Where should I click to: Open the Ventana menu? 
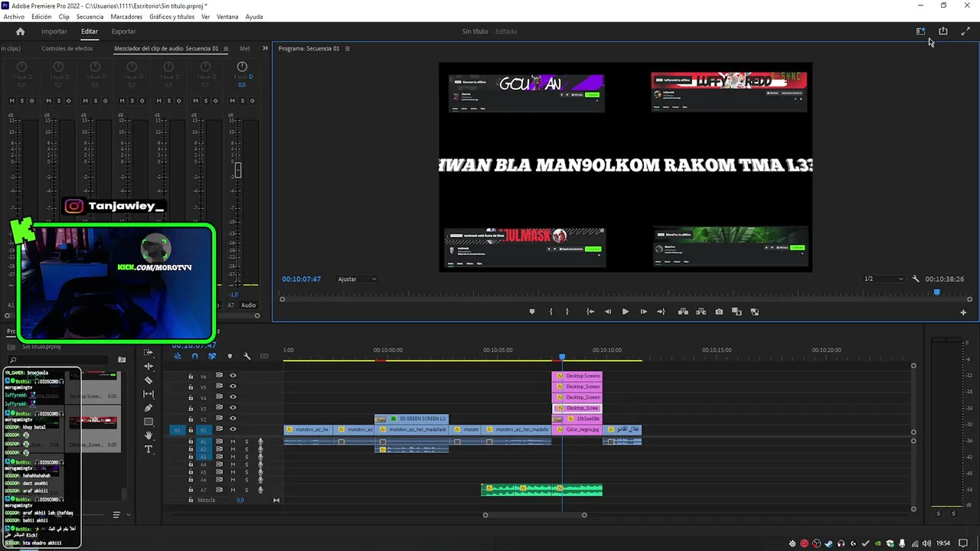pos(227,17)
